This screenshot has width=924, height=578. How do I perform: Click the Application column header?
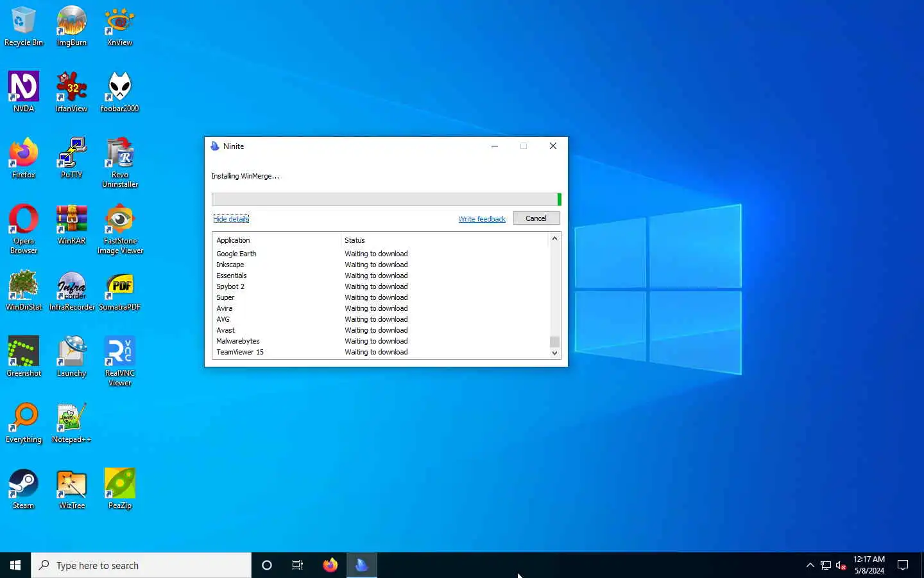(x=277, y=240)
